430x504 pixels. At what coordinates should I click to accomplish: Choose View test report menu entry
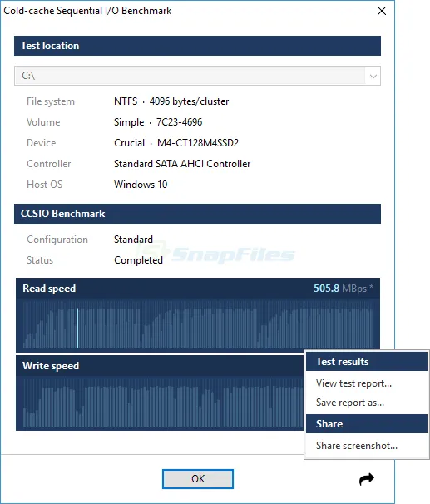(353, 383)
